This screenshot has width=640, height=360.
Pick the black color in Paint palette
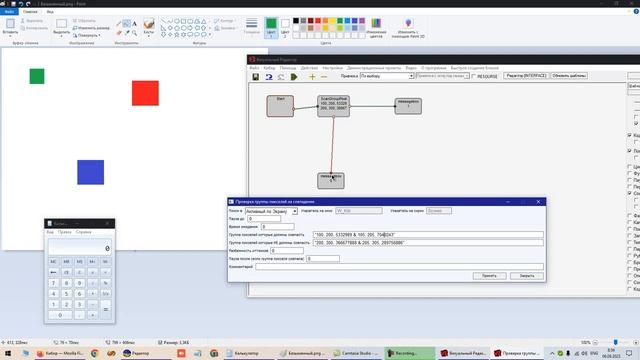pyautogui.click(x=296, y=21)
